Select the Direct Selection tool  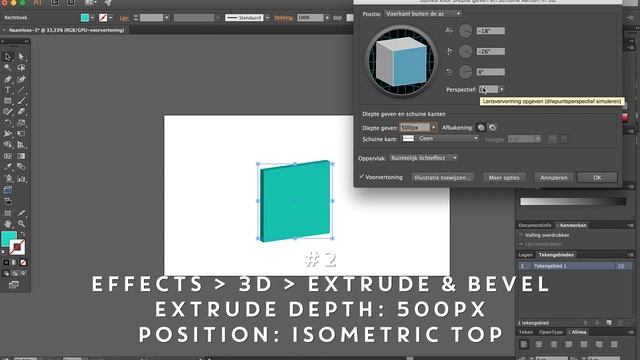click(x=21, y=56)
